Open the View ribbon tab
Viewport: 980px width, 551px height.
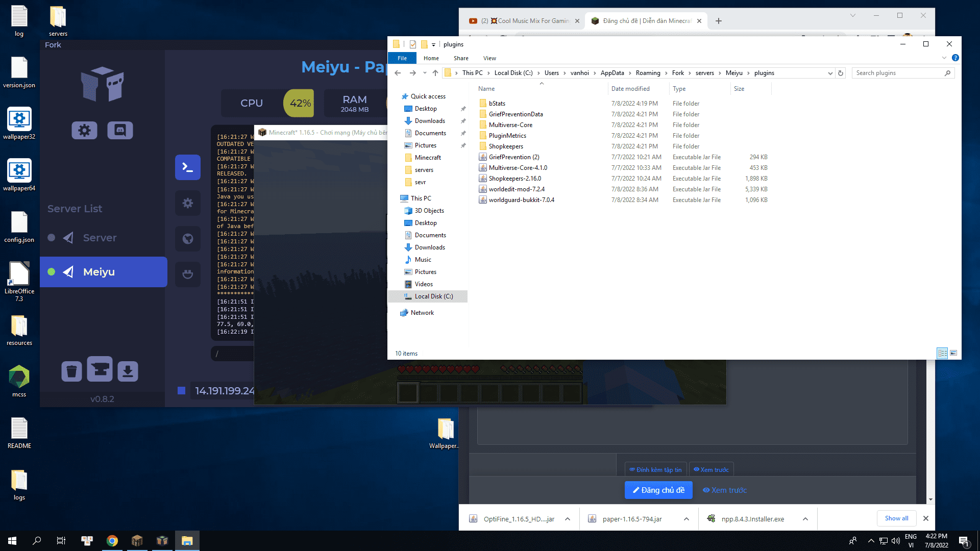(x=489, y=58)
